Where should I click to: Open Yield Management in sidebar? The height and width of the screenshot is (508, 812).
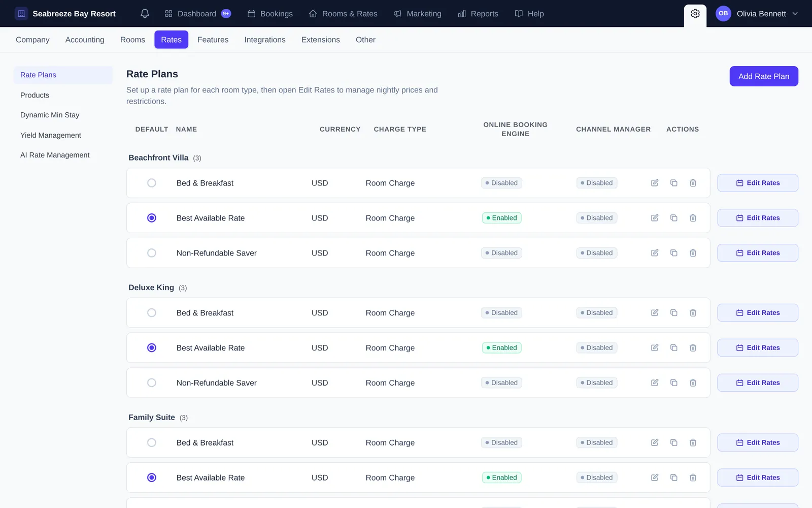pos(63,135)
